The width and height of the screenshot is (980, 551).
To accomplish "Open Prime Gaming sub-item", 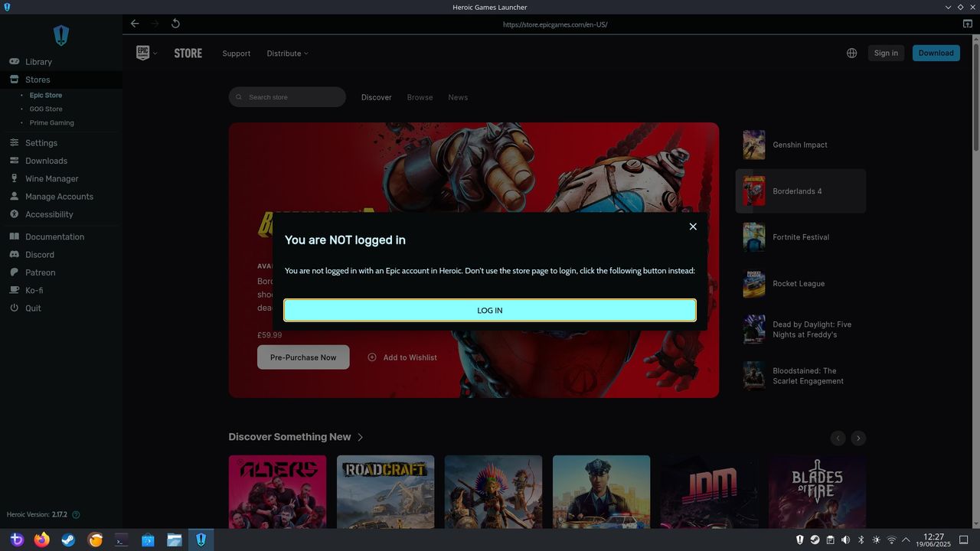I will pyautogui.click(x=52, y=123).
